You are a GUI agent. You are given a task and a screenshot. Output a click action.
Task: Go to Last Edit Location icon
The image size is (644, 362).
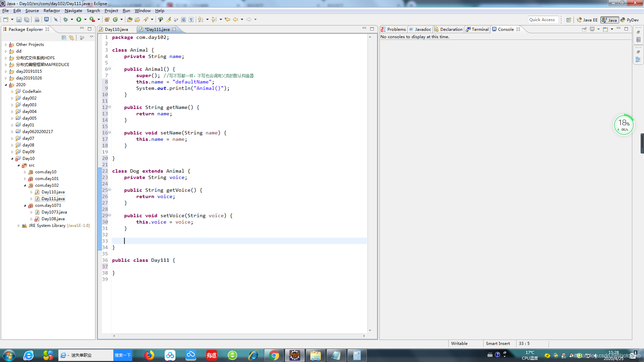coord(227,20)
